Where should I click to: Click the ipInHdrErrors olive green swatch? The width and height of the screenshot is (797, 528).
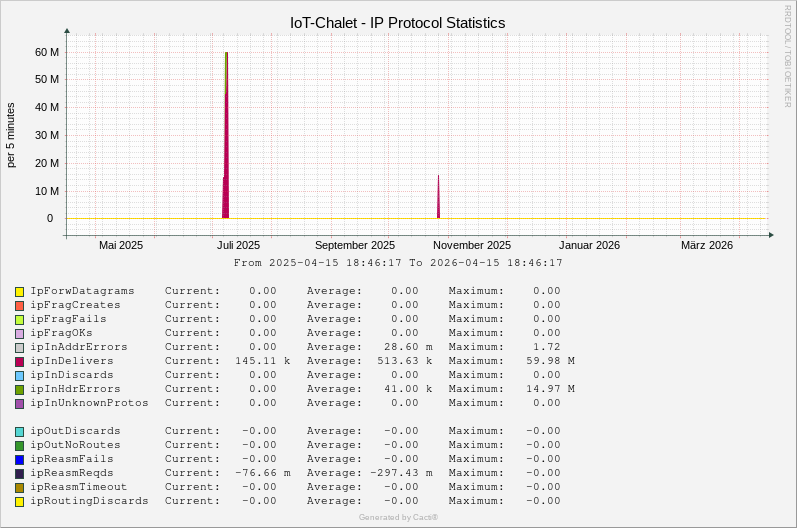pyautogui.click(x=19, y=389)
